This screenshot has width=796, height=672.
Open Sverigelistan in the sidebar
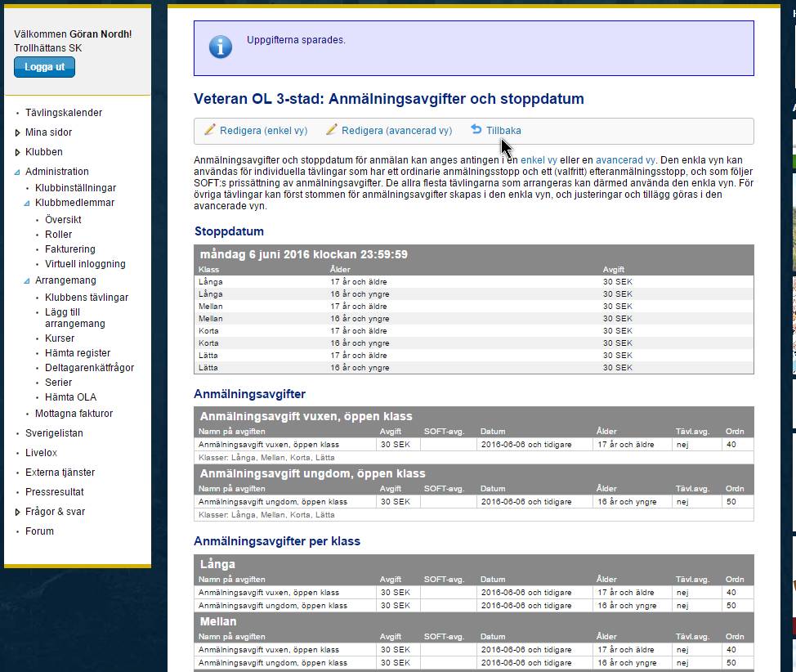pyautogui.click(x=54, y=433)
